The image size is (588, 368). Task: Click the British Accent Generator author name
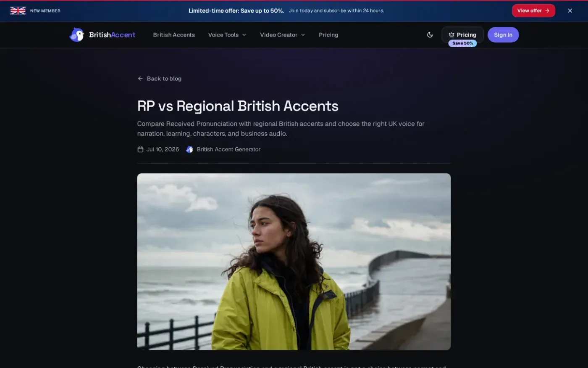(x=228, y=149)
